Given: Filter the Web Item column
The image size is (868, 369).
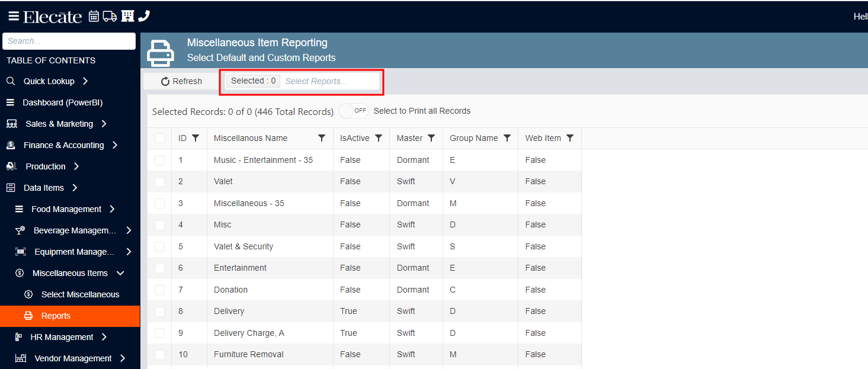Looking at the screenshot, I should pos(570,138).
